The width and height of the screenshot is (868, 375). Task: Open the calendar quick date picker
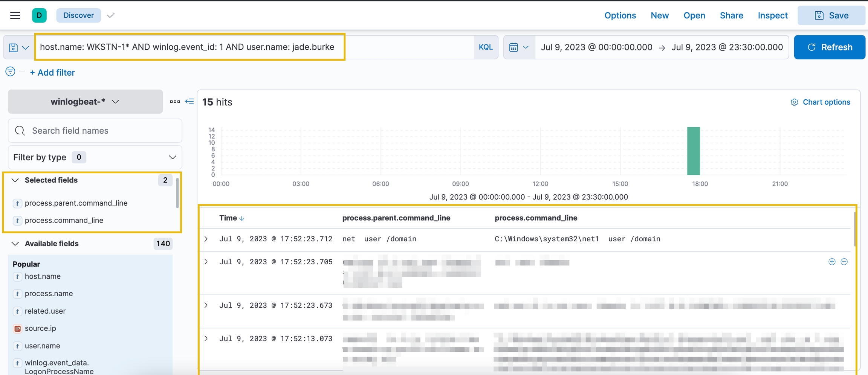[519, 47]
